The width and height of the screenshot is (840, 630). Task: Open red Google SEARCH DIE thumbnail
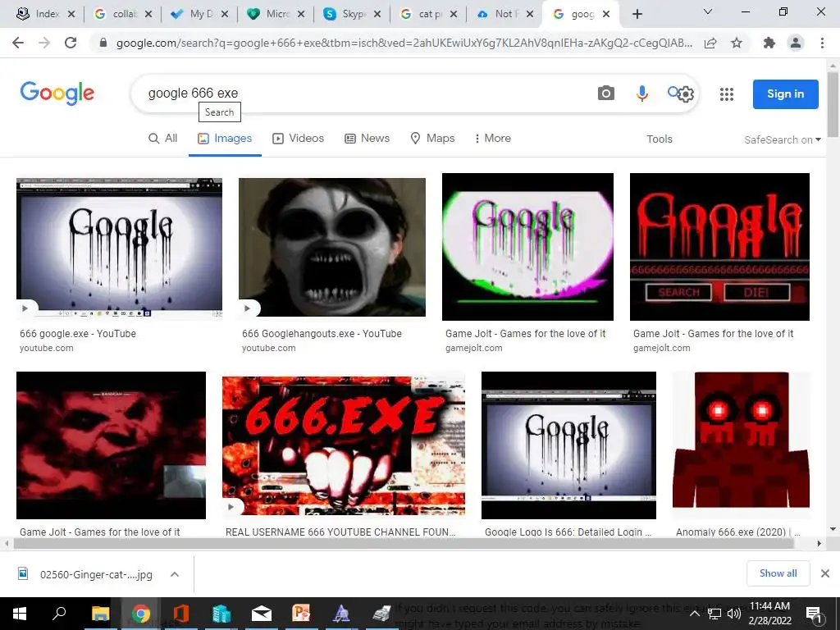(719, 247)
